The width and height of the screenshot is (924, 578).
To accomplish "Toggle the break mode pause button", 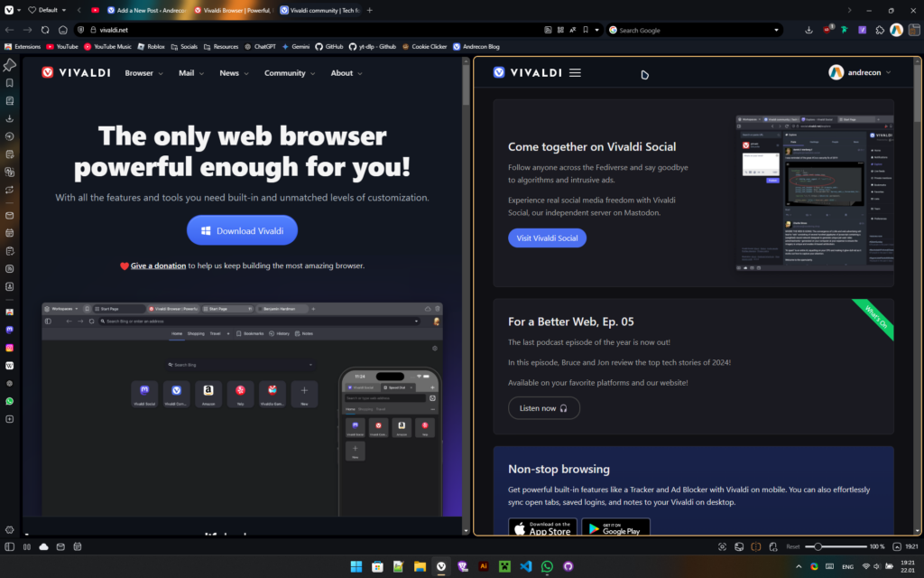I will pyautogui.click(x=26, y=546).
